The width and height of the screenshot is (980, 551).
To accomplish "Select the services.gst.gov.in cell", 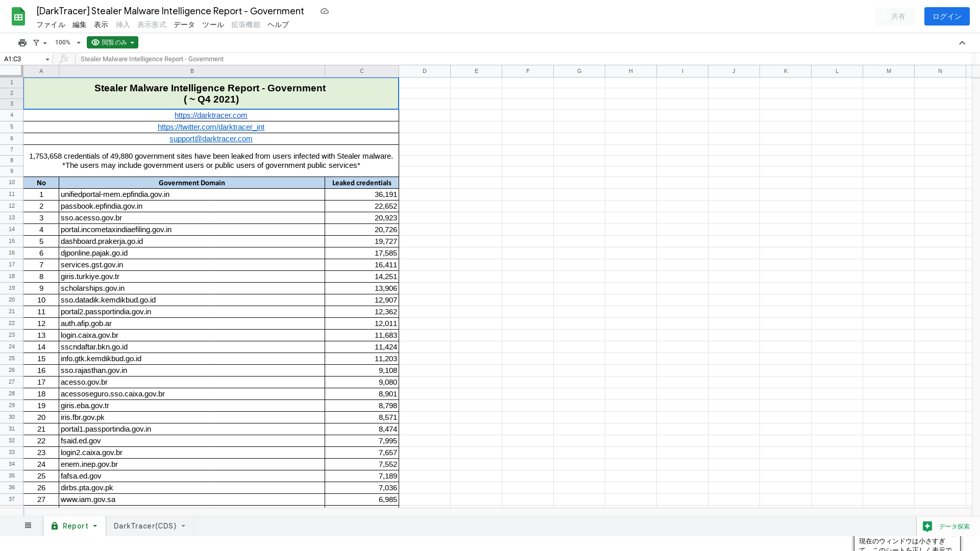I will pyautogui.click(x=192, y=265).
